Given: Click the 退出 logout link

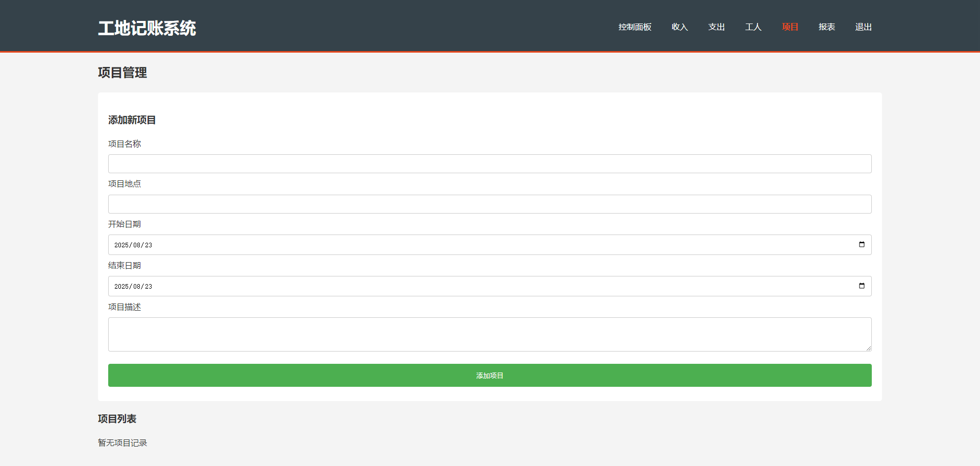Looking at the screenshot, I should click(863, 27).
